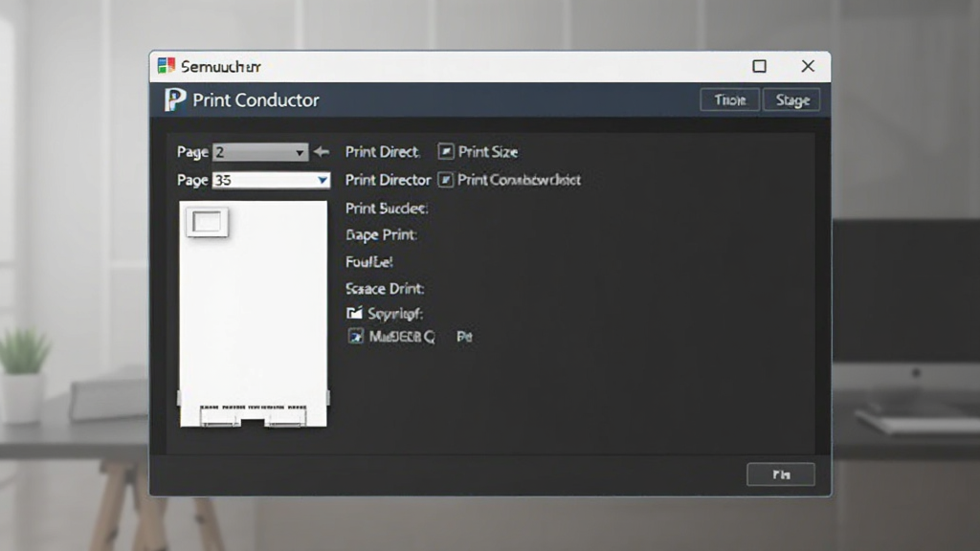
Task: Click the Tnone button in header
Action: [x=729, y=99]
